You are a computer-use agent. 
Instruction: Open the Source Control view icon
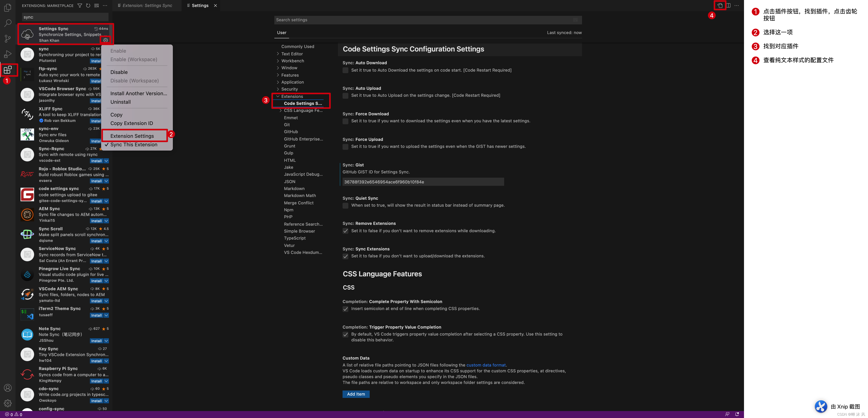point(7,38)
